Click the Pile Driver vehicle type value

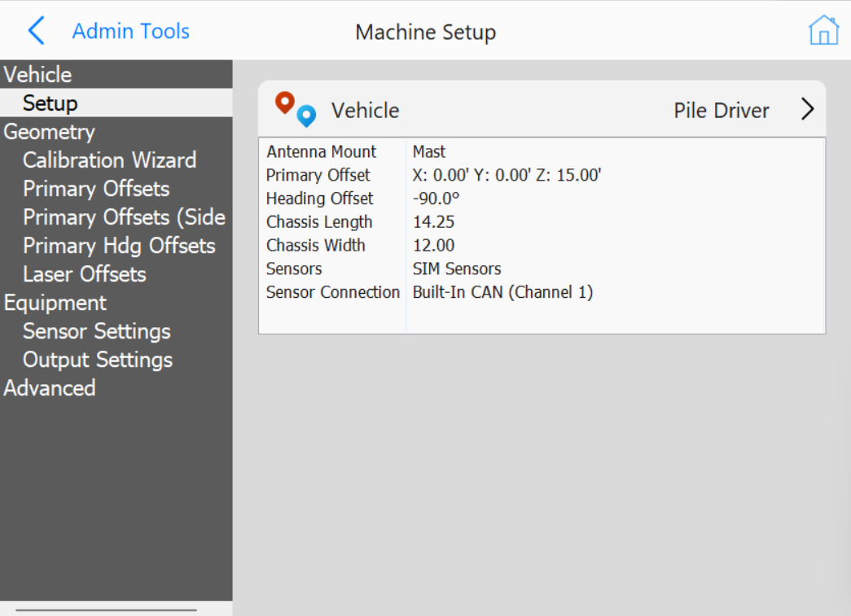722,111
